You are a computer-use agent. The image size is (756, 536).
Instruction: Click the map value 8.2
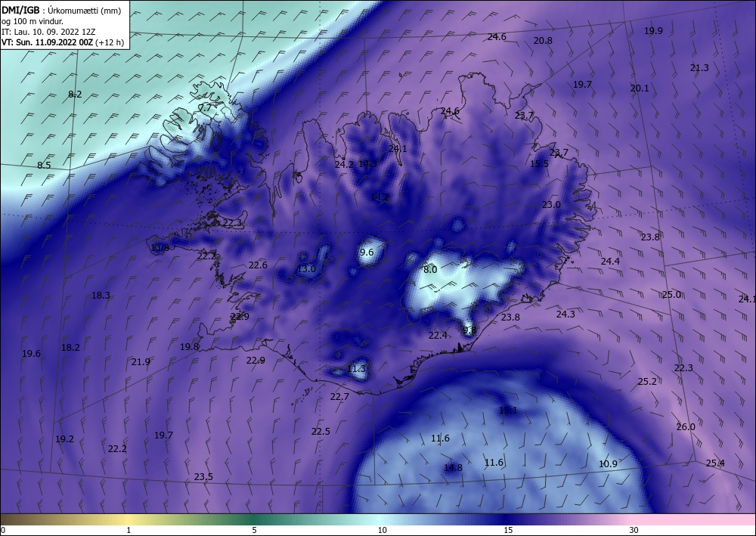75,94
